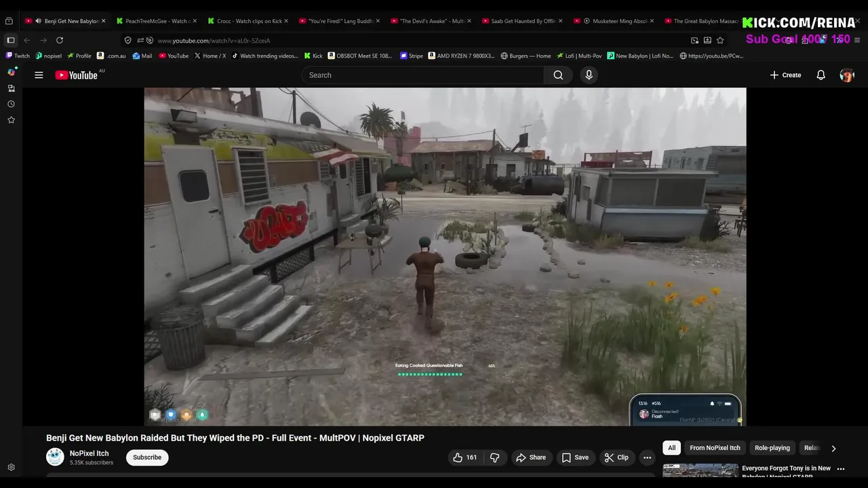Screen dimensions: 868x488
Task: Open the Mail bookmark
Action: (142, 56)
